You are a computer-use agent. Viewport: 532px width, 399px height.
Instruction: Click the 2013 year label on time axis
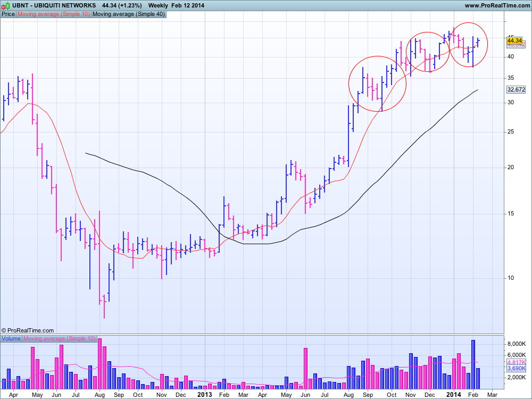click(x=205, y=395)
